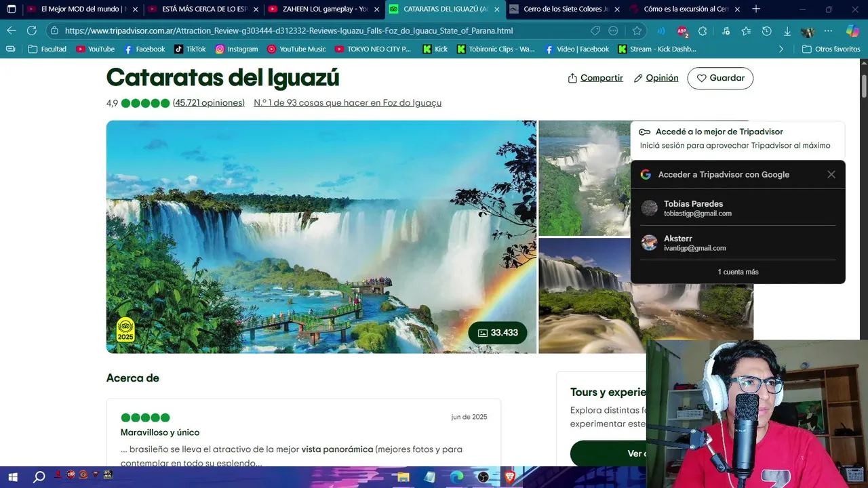Open a new browser tab
This screenshot has height=488, width=868.
tap(756, 9)
